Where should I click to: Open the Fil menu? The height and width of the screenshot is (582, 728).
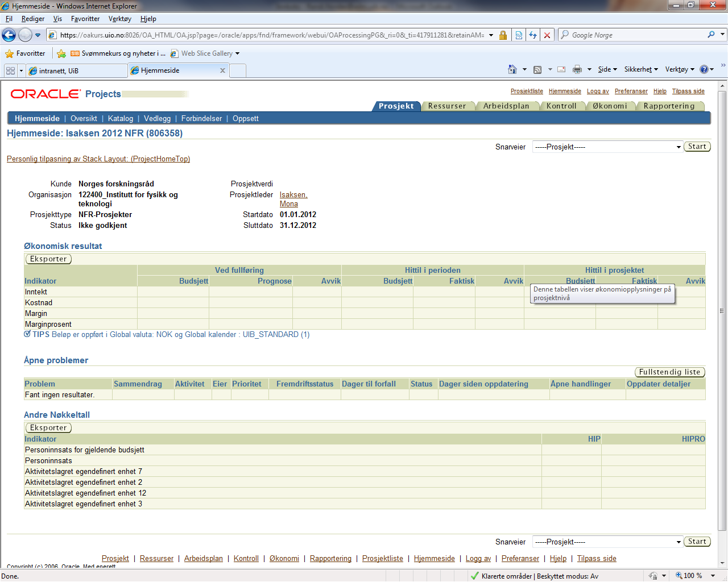pos(9,19)
